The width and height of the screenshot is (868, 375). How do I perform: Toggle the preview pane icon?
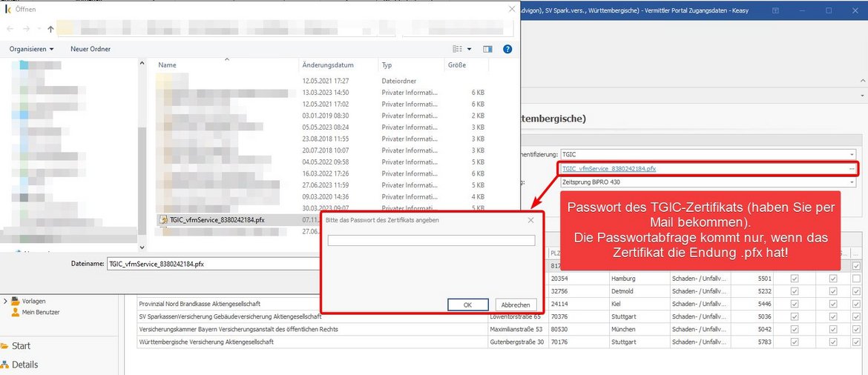[487, 49]
